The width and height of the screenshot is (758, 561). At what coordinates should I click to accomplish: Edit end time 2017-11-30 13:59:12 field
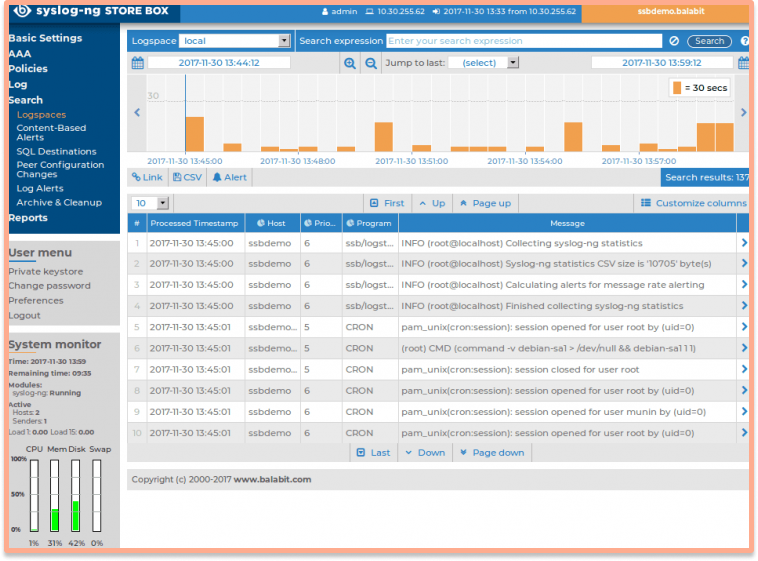(x=661, y=62)
